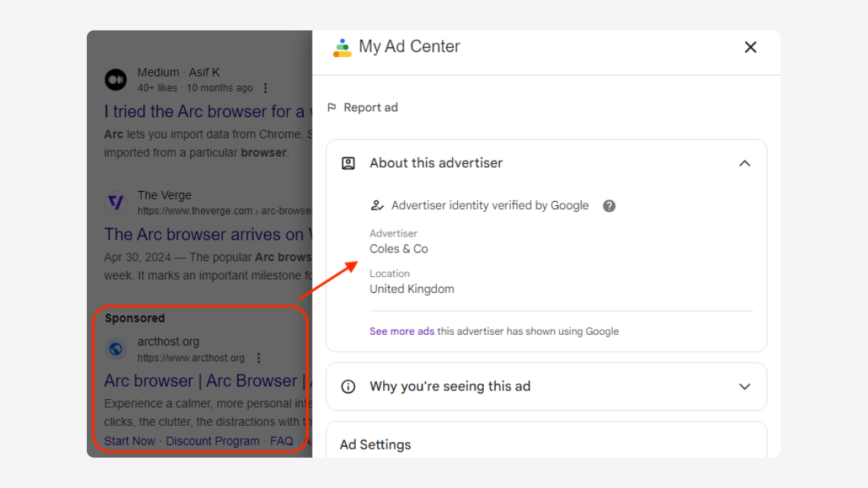Viewport: 868px width, 488px height.
Task: Open the three-dot menu on Medium result
Action: [265, 88]
